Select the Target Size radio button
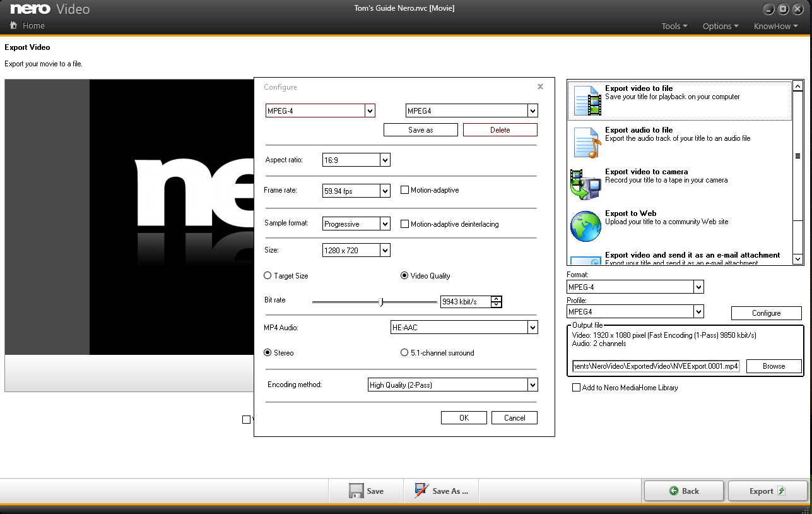The width and height of the screenshot is (812, 514). [268, 276]
